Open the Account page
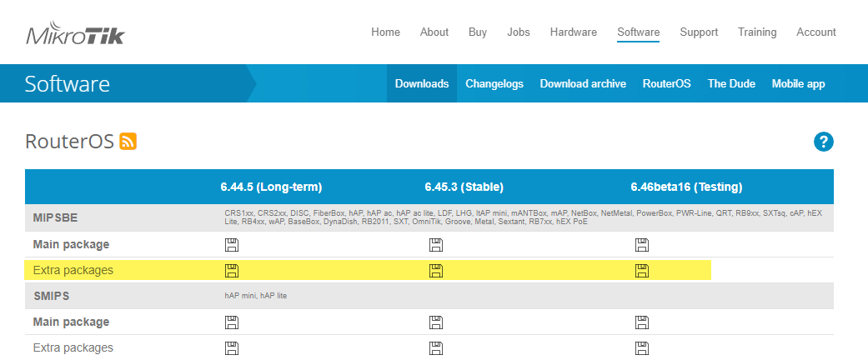Screen dimensions: 868x360 (816, 32)
